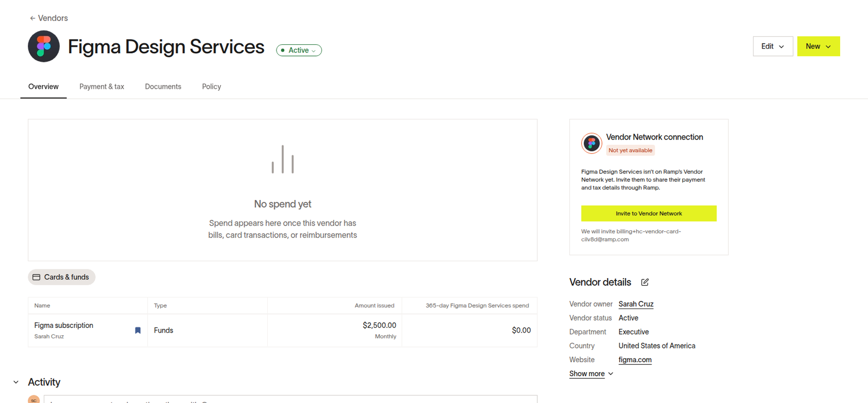Image resolution: width=868 pixels, height=403 pixels.
Task: Click the United States of America country value
Action: coord(657,346)
